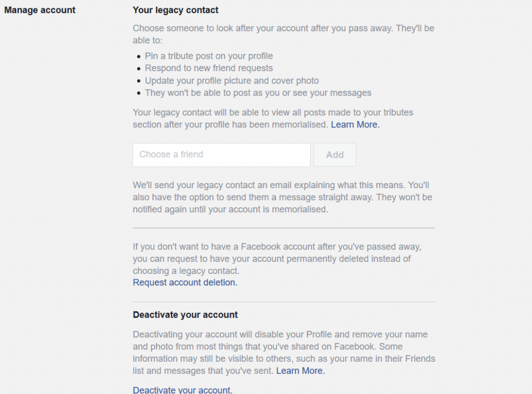Click the Deactivating your account will disable paragraph
Image resolution: width=532 pixels, height=394 pixels.
[x=284, y=352]
